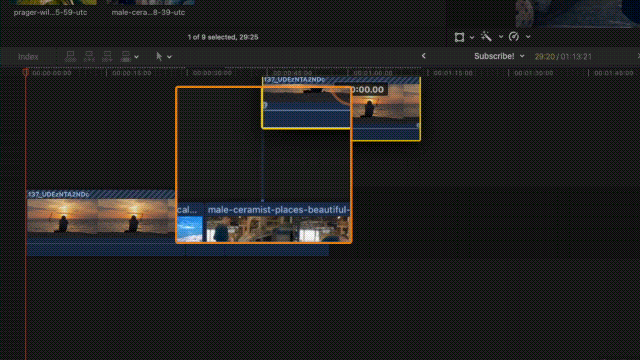
Task: Click the Insert clip edit icon
Action: click(x=89, y=56)
